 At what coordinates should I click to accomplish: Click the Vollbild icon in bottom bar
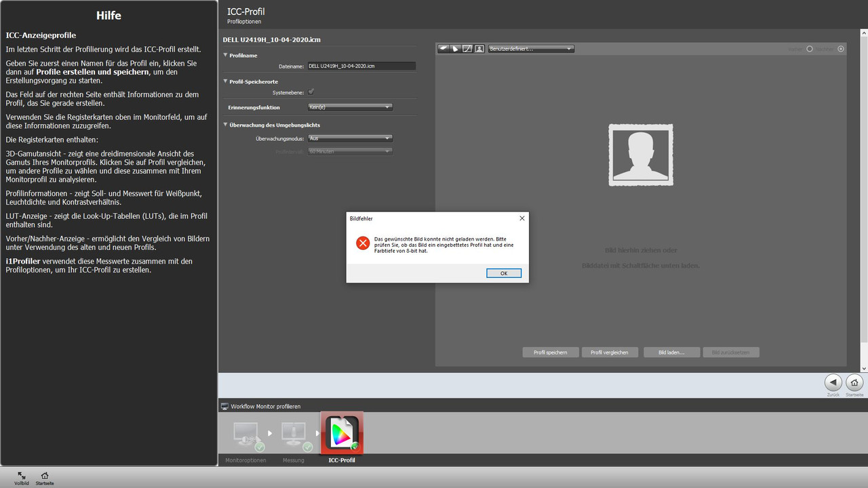point(22,476)
